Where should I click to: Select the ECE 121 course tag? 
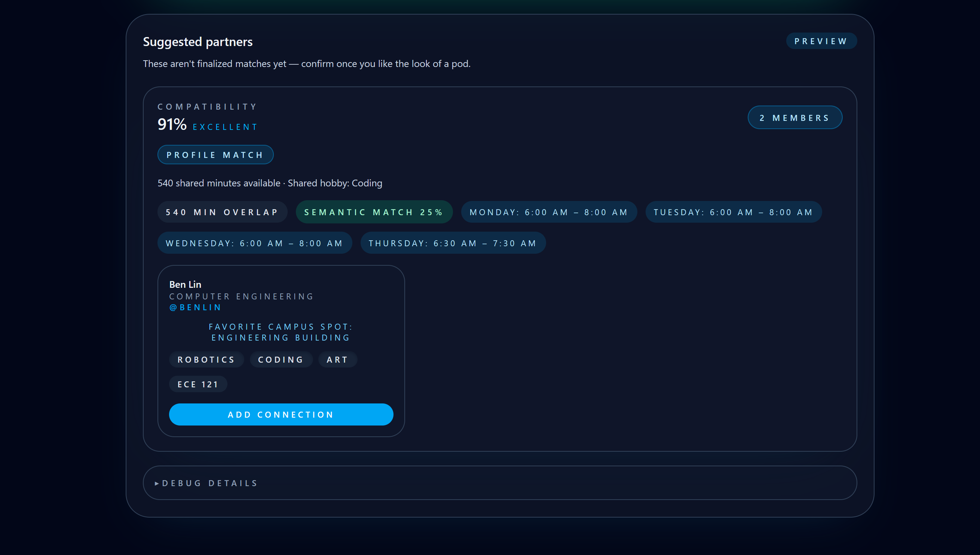197,384
